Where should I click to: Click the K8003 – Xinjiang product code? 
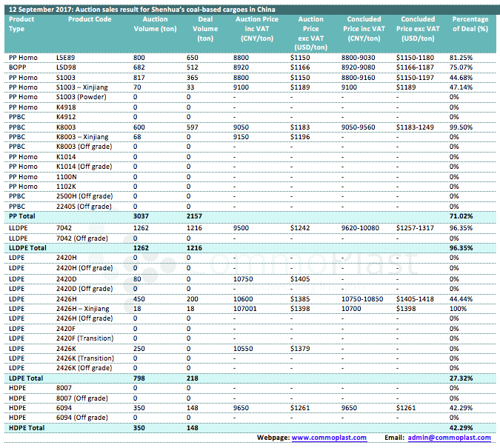[x=82, y=137]
